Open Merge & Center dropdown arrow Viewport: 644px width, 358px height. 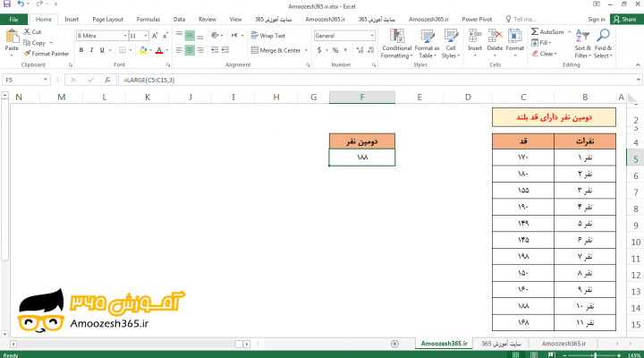point(306,50)
